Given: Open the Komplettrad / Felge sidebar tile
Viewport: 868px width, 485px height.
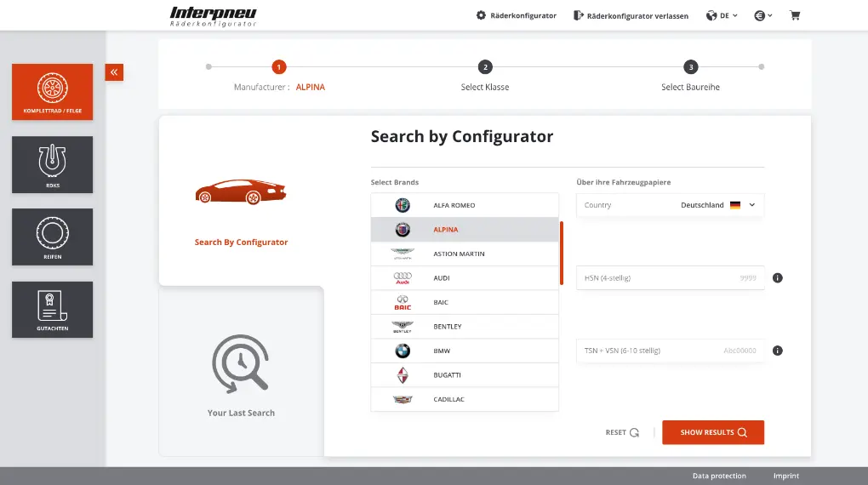Looking at the screenshot, I should point(53,92).
